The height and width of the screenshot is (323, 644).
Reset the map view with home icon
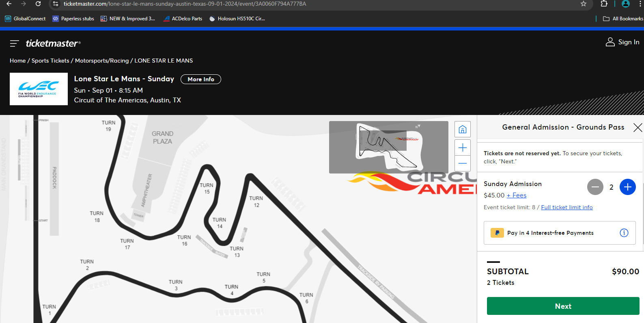point(463,130)
